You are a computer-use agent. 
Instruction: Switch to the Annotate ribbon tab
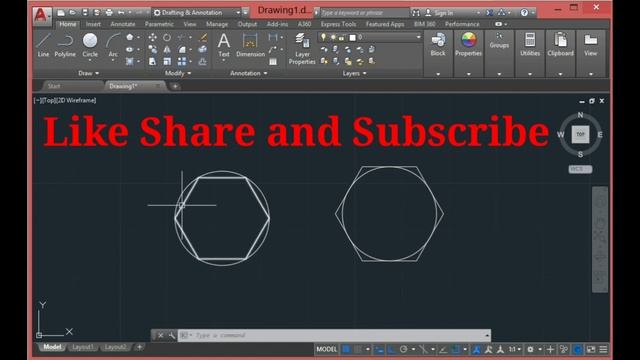click(123, 24)
